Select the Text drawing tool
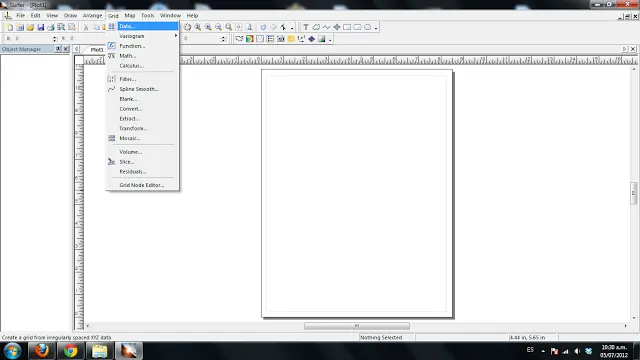 point(306,27)
